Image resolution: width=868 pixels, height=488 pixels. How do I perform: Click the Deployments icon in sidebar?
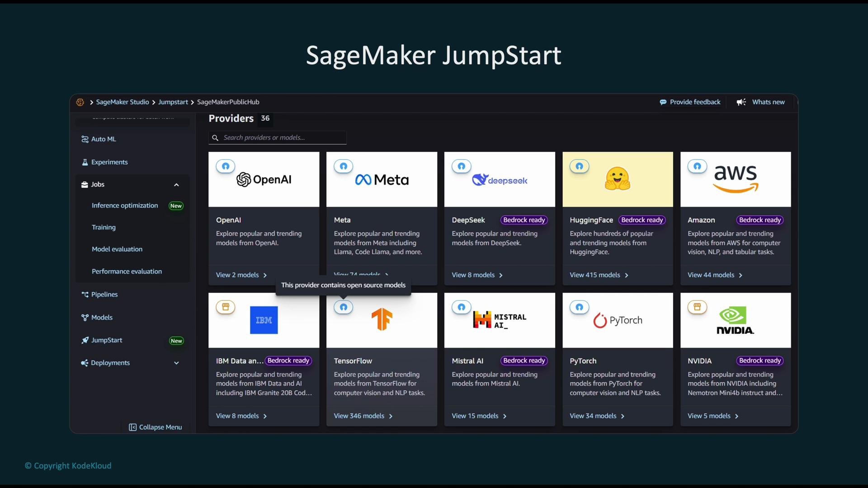(85, 363)
